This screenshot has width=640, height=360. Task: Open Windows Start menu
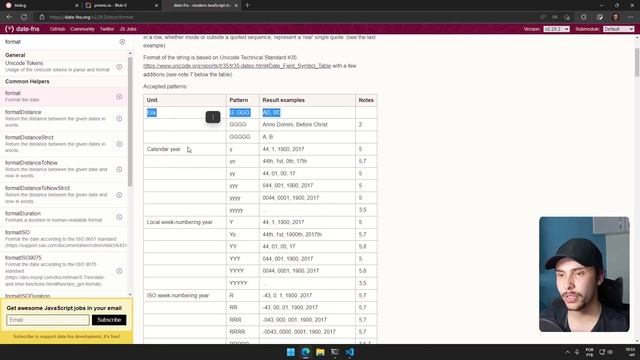(291, 352)
